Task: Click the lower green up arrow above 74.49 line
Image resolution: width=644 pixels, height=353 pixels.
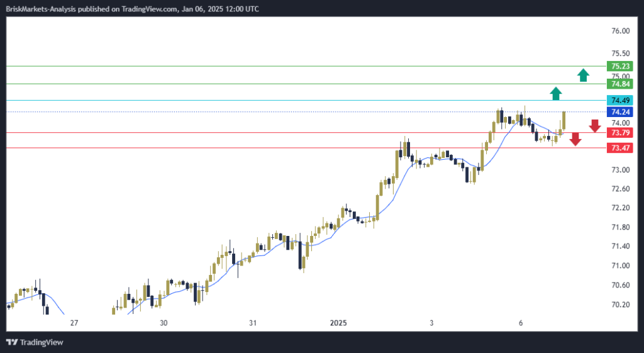Action: [556, 94]
